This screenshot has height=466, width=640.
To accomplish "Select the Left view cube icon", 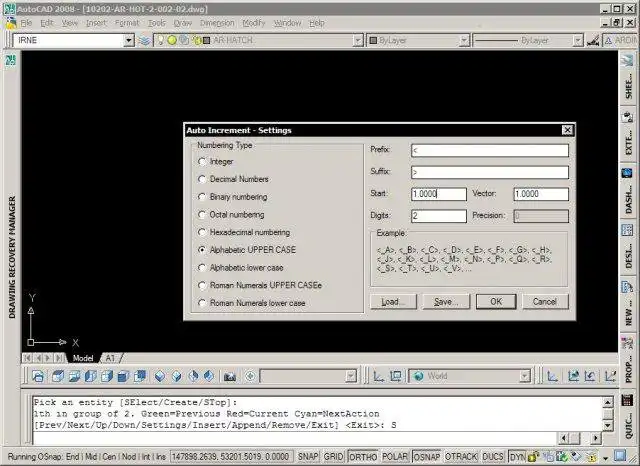I will pyautogui.click(x=91, y=376).
